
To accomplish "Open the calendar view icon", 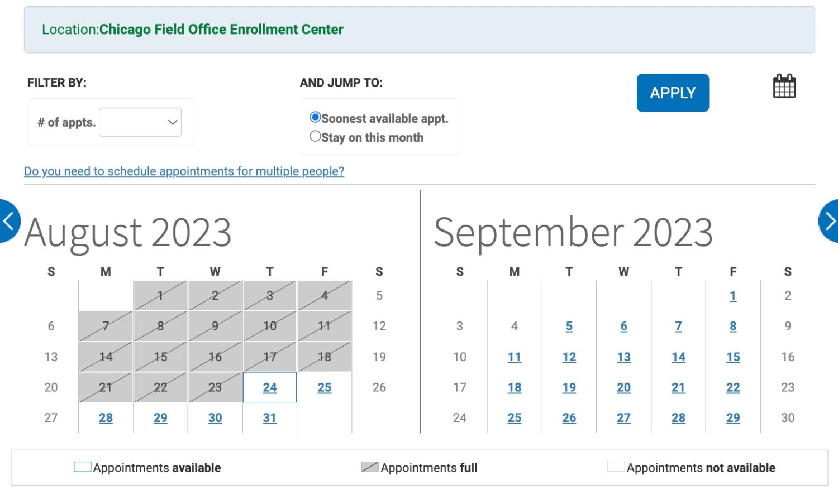I will 784,87.
